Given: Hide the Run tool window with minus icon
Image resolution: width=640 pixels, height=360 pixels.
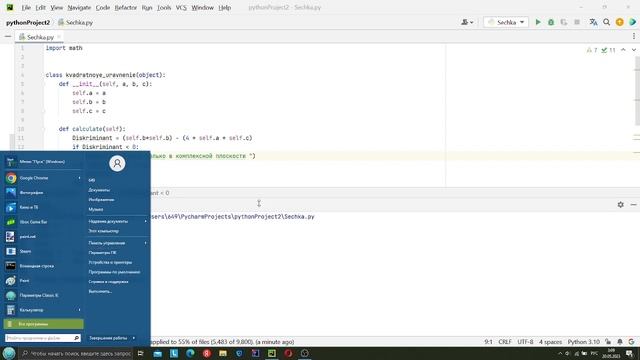Looking at the screenshot, I should coord(633,204).
